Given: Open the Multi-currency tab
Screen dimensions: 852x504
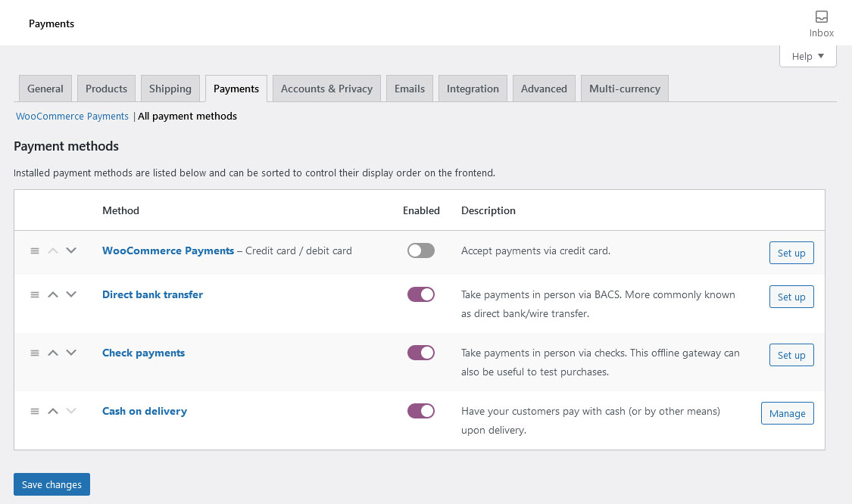Looking at the screenshot, I should tap(625, 89).
